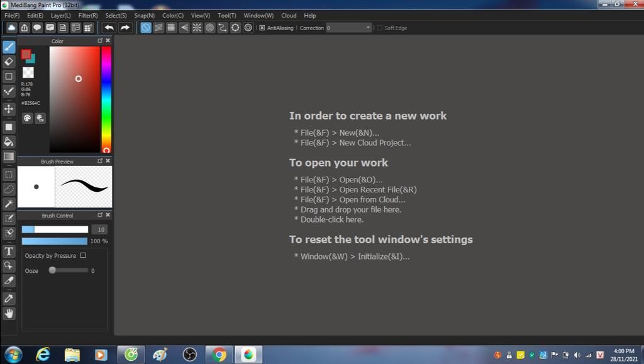Select the Eyedropper tool
Image resolution: width=644 pixels, height=364 pixels.
(x=9, y=299)
